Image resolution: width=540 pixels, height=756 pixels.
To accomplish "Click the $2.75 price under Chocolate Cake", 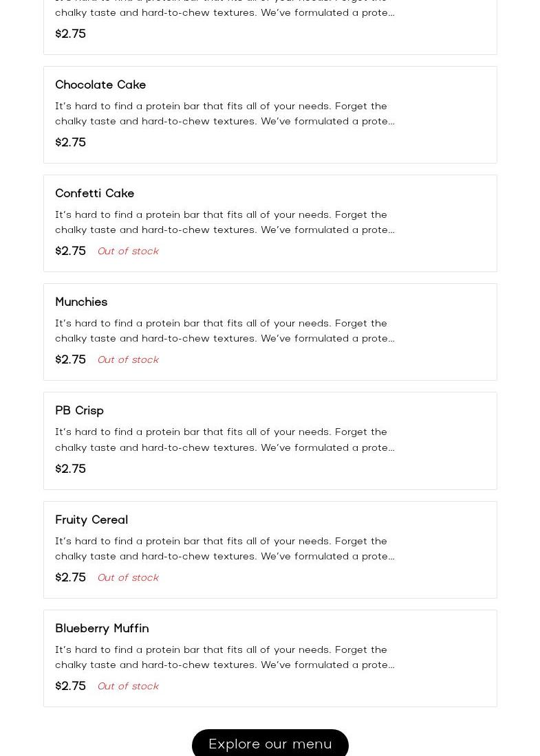I will [70, 143].
